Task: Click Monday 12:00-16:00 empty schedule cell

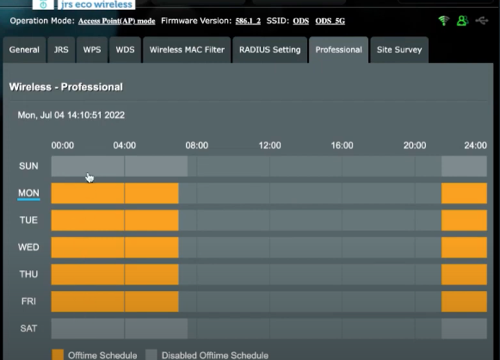Action: pyautogui.click(x=306, y=193)
